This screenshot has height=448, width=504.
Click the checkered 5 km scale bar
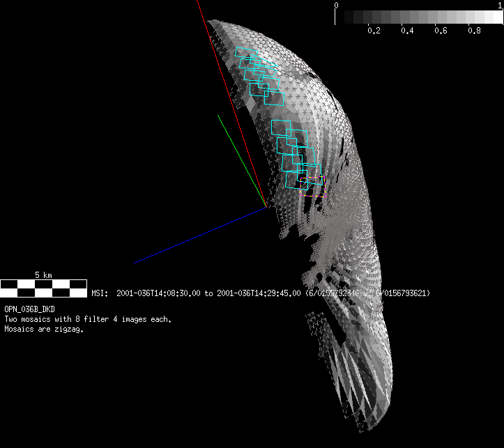point(43,284)
